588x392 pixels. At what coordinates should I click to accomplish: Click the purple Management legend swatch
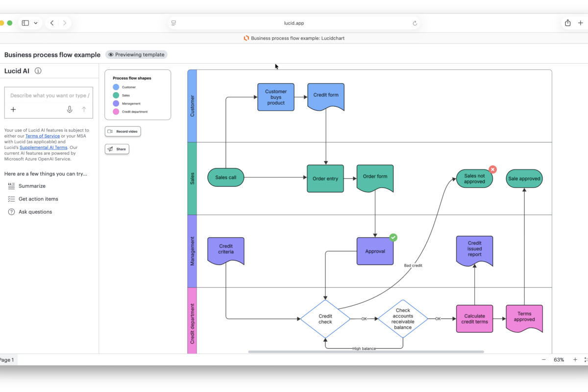coord(116,103)
